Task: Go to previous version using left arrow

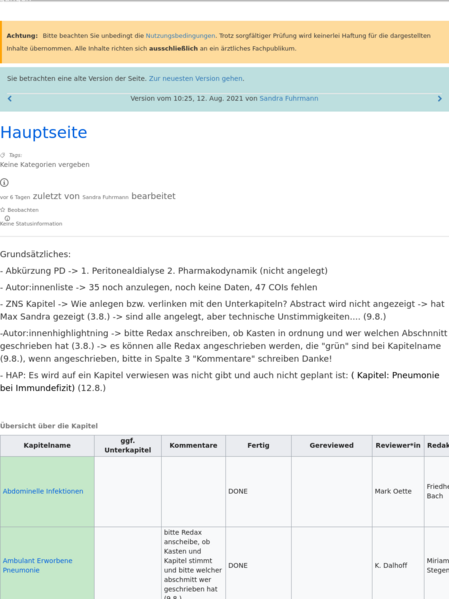Action: (10, 99)
